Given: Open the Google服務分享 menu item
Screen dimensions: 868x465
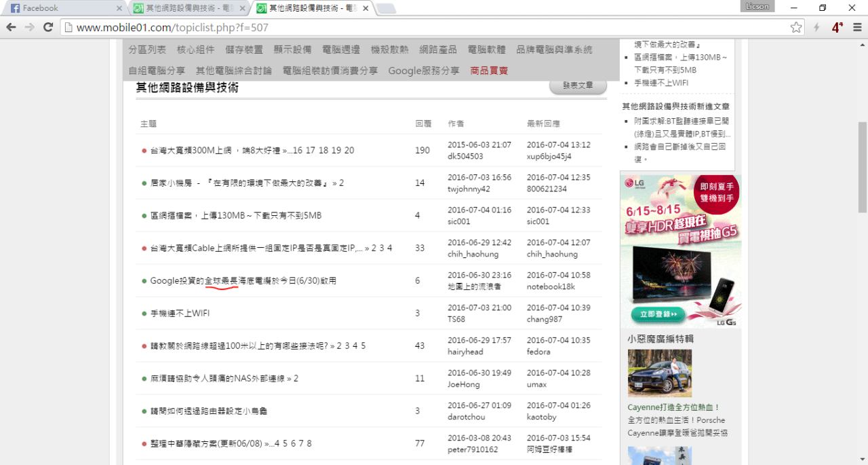Looking at the screenshot, I should click(423, 71).
